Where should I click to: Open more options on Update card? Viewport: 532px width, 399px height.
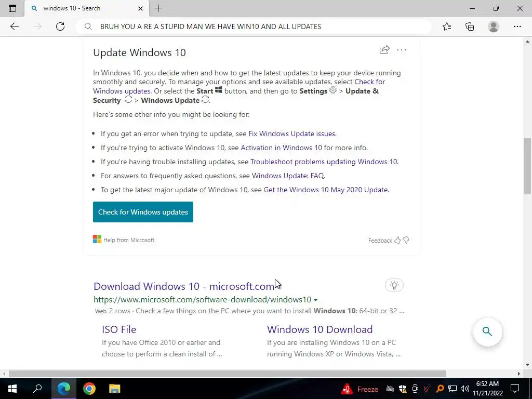[402, 50]
